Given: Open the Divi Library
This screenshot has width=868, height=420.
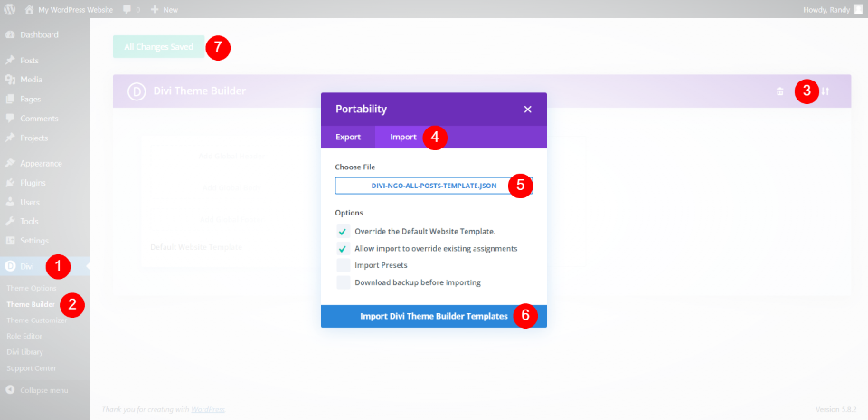Looking at the screenshot, I should pos(25,352).
